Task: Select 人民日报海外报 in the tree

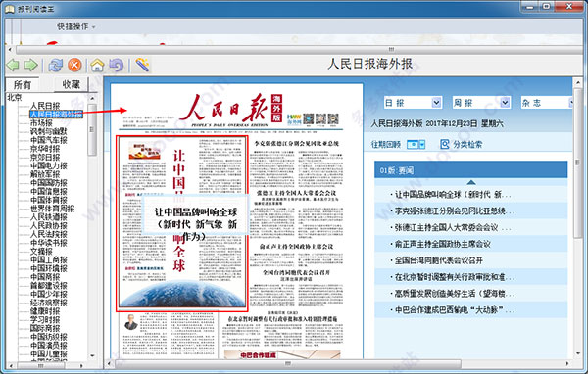Action: click(56, 115)
